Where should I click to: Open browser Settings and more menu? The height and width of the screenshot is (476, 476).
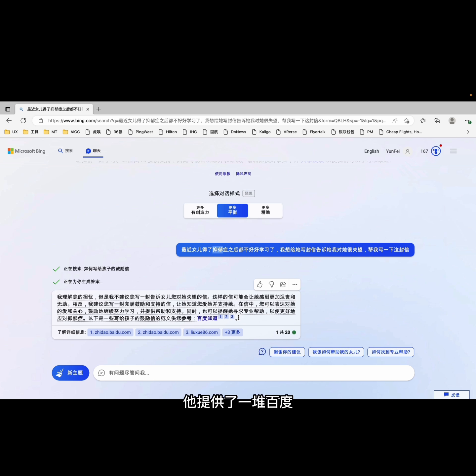[x=467, y=121]
